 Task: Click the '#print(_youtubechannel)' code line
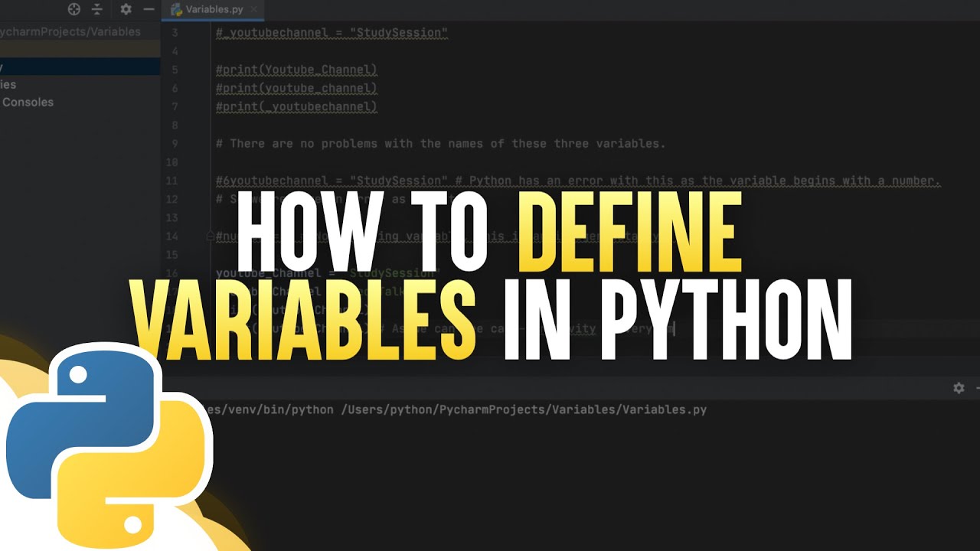296,106
